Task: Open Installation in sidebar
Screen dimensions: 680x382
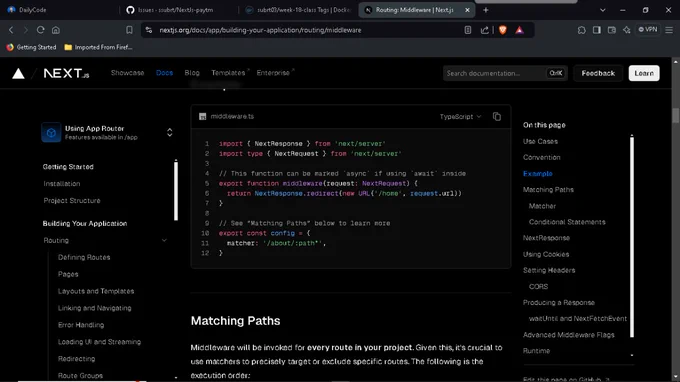Action: tap(62, 184)
